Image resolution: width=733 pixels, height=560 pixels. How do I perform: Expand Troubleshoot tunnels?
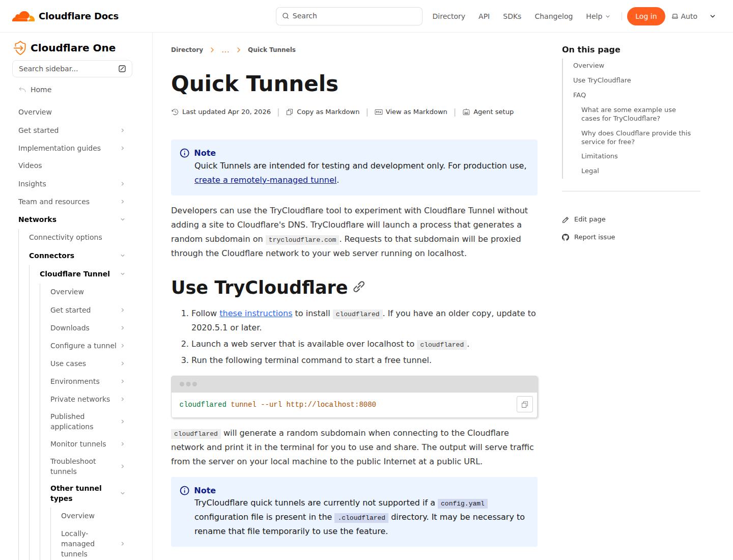coord(123,466)
